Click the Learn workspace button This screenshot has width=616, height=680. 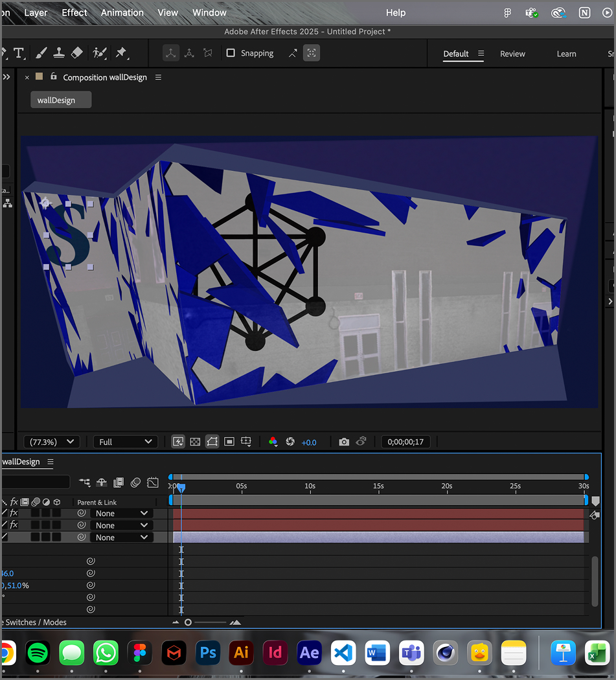(x=567, y=54)
